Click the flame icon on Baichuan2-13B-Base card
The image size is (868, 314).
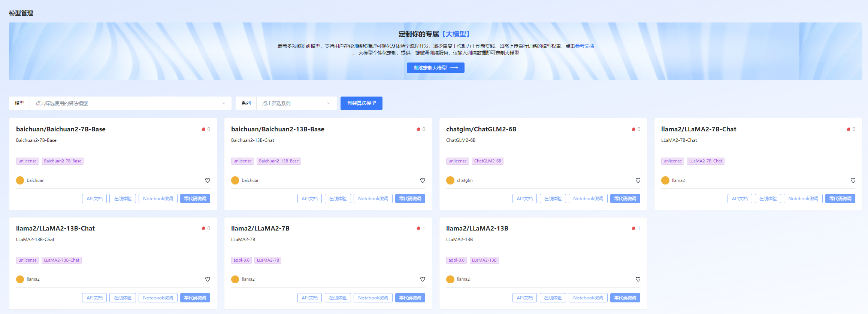[418, 129]
